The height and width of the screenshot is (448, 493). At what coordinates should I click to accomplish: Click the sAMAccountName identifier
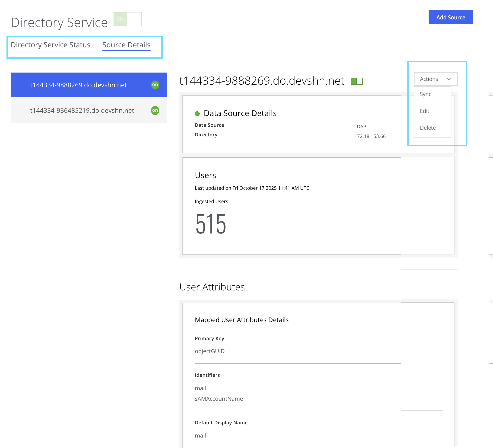pos(219,399)
